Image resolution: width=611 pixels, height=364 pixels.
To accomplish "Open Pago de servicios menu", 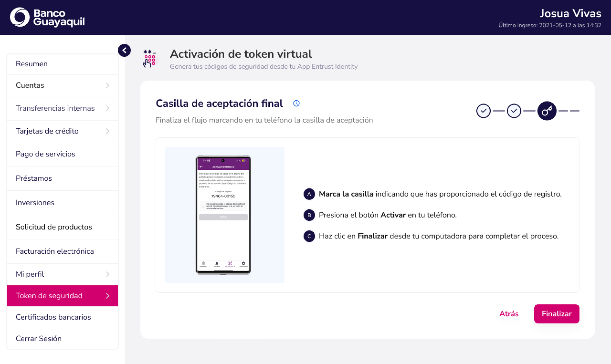I will coord(62,154).
